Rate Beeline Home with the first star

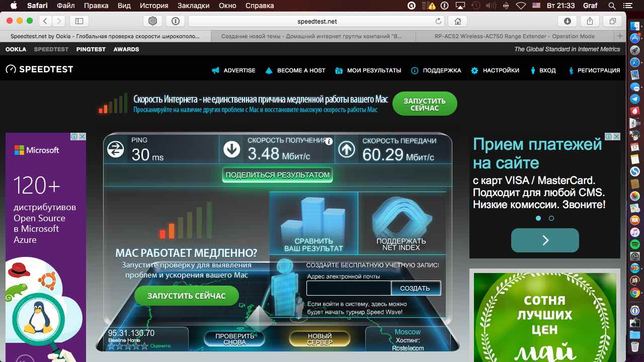click(111, 346)
